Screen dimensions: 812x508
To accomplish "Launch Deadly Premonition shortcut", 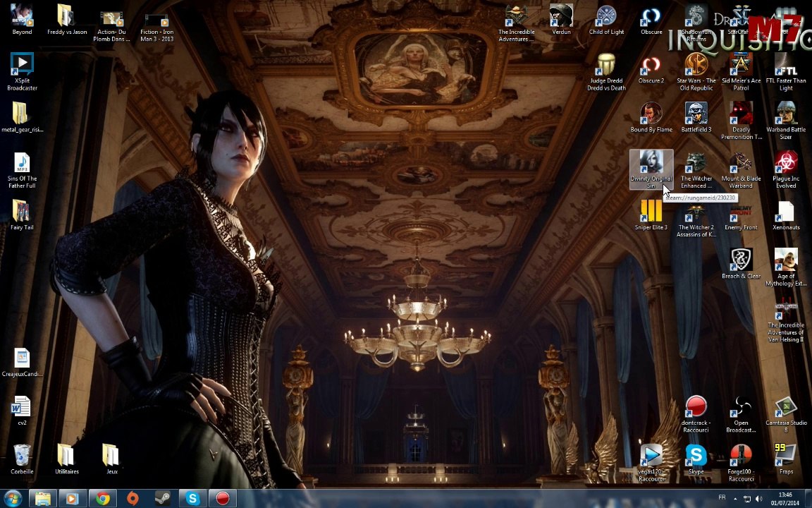I will click(741, 120).
